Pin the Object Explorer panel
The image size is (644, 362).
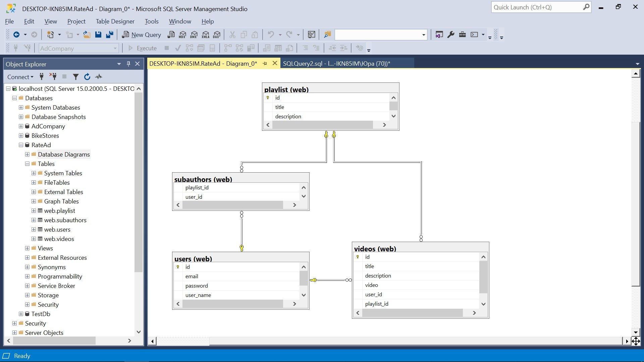pos(128,64)
